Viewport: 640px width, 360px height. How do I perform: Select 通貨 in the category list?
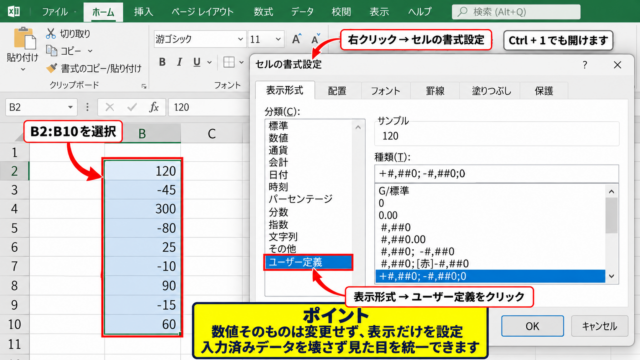coord(278,150)
